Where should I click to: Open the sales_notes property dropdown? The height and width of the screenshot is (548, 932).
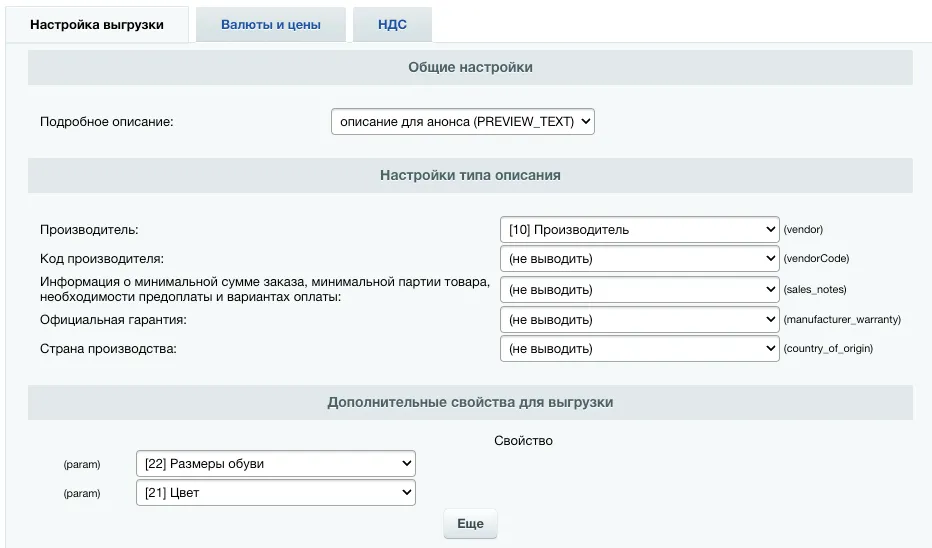click(640, 289)
